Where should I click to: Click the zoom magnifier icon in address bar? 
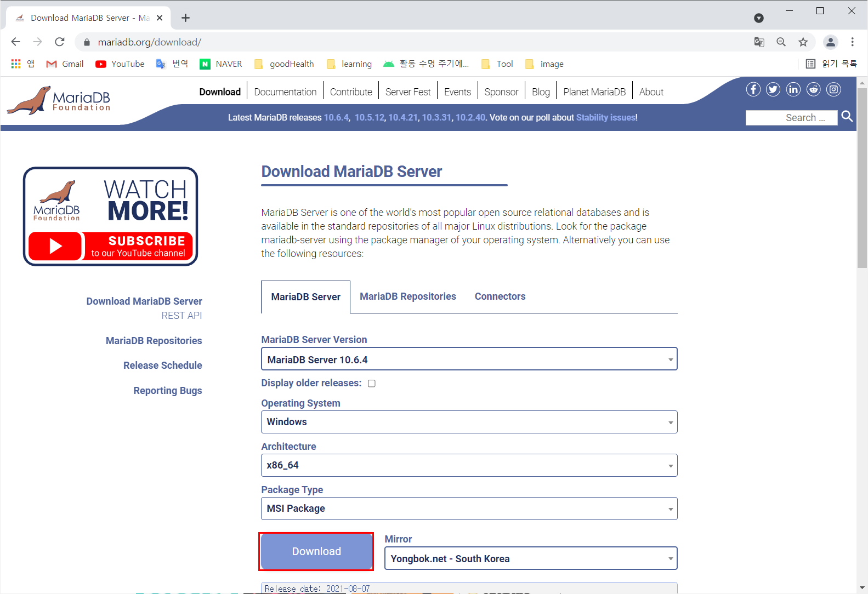(x=781, y=42)
